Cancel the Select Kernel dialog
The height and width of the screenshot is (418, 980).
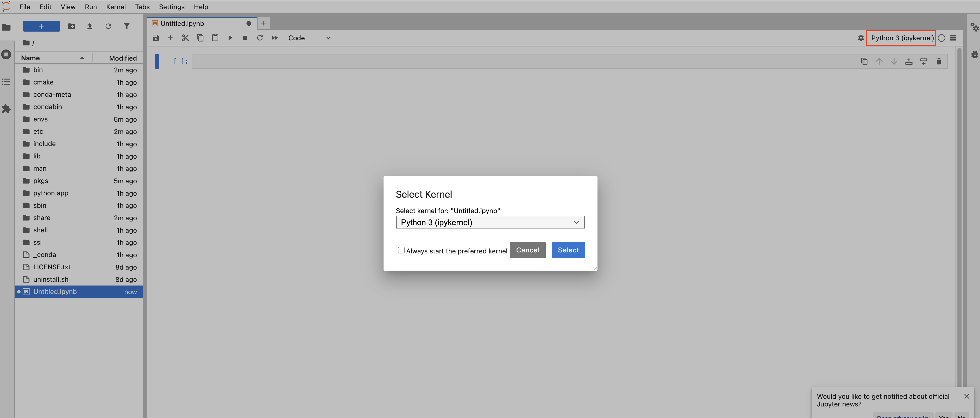[x=527, y=250]
